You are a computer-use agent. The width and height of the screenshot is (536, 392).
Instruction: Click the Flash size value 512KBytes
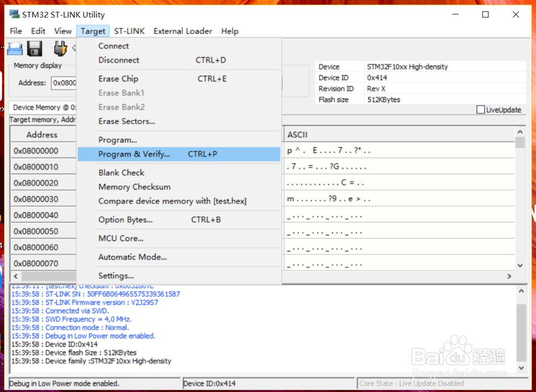(384, 100)
